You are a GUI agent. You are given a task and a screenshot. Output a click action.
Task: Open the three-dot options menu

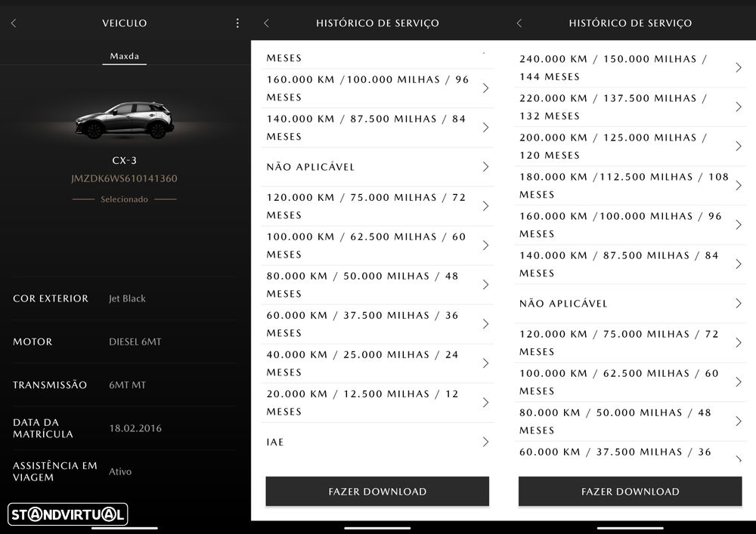[x=237, y=23]
